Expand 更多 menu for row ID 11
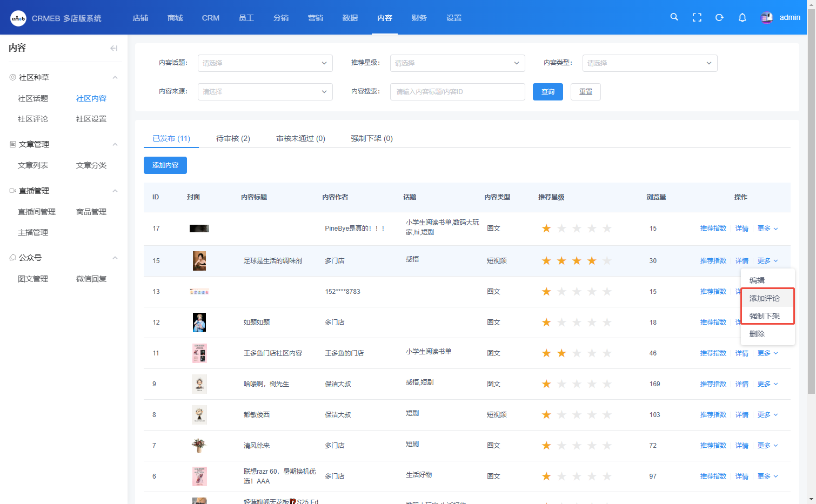This screenshot has height=504, width=816. tap(767, 353)
